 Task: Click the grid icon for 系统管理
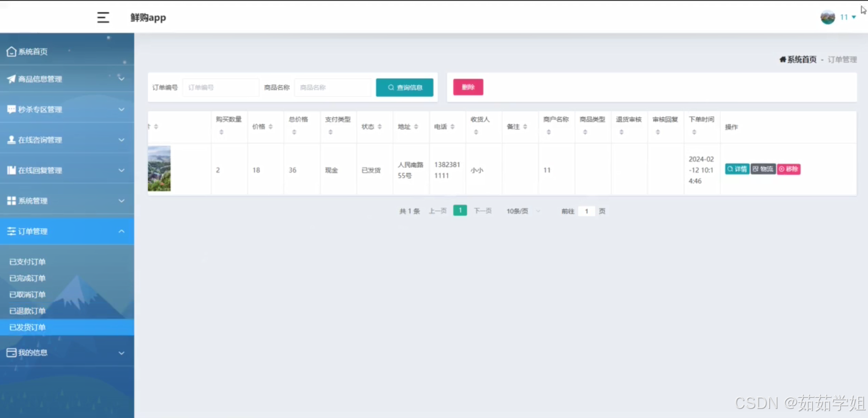11,201
